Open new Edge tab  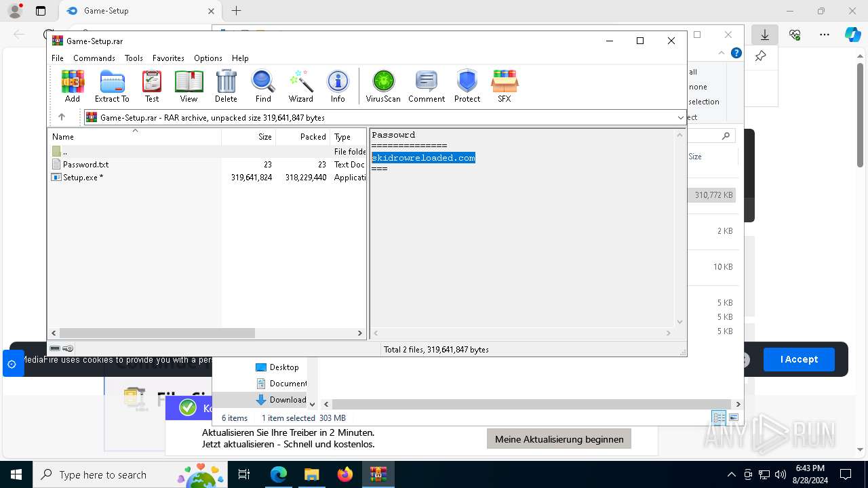(236, 11)
